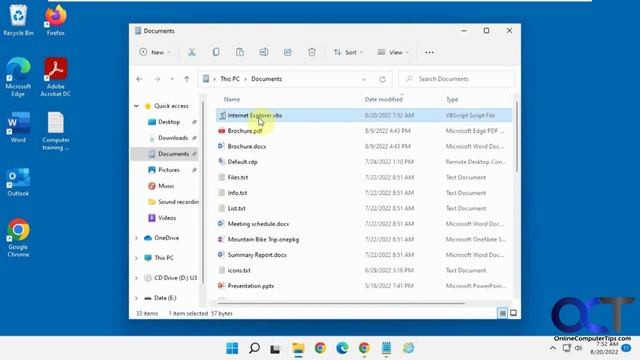Viewport: 640px width, 360px height.
Task: Click the file list horizontal scrollbar
Action: point(341,303)
